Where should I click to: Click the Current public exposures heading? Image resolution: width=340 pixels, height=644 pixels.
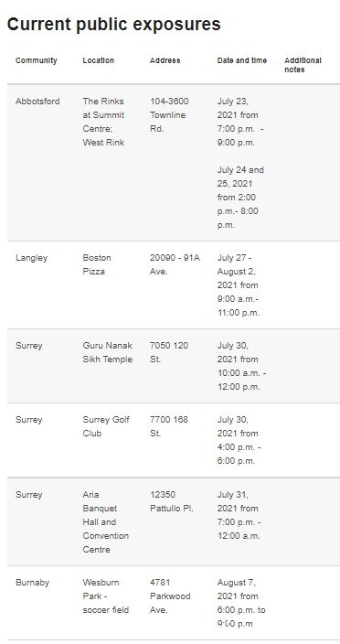(113, 25)
